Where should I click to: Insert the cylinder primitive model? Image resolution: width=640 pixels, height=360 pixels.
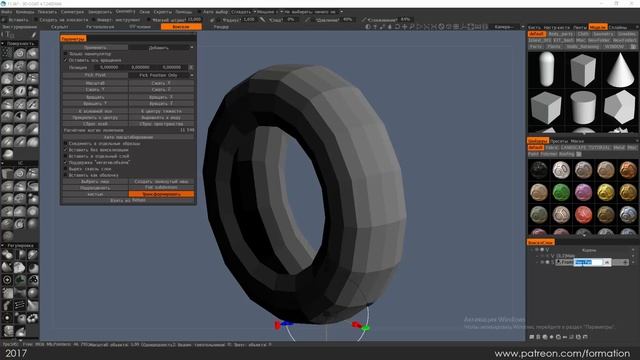(583, 107)
